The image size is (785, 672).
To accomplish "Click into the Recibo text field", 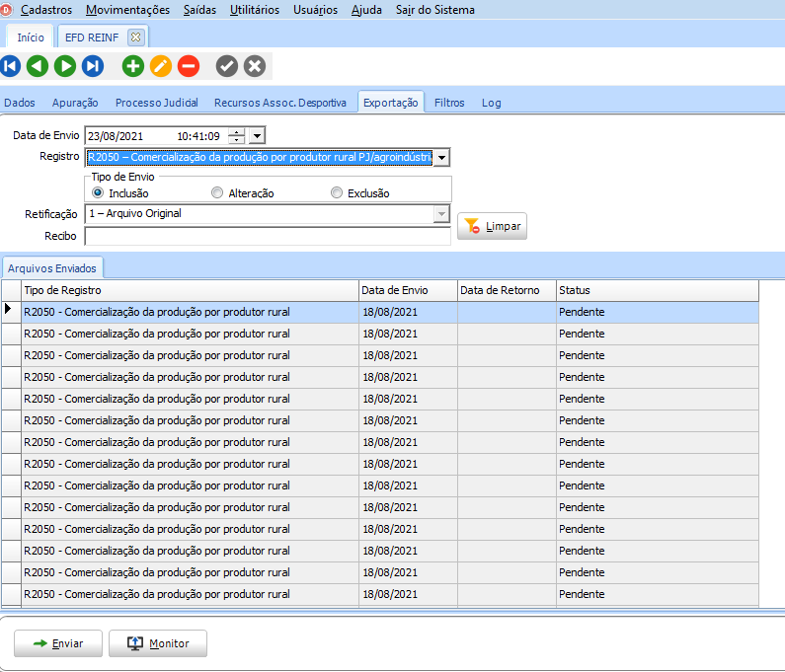I will [x=267, y=236].
